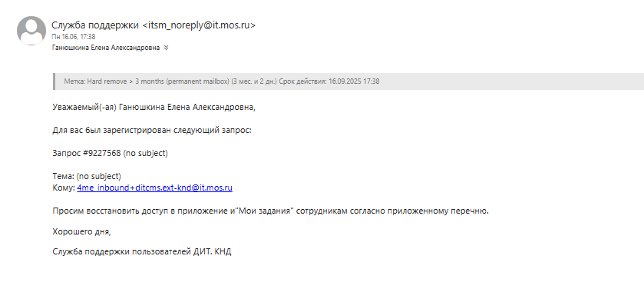The image size is (644, 299).
Task: Click the Хорошего дня closing line
Action: coord(81,231)
